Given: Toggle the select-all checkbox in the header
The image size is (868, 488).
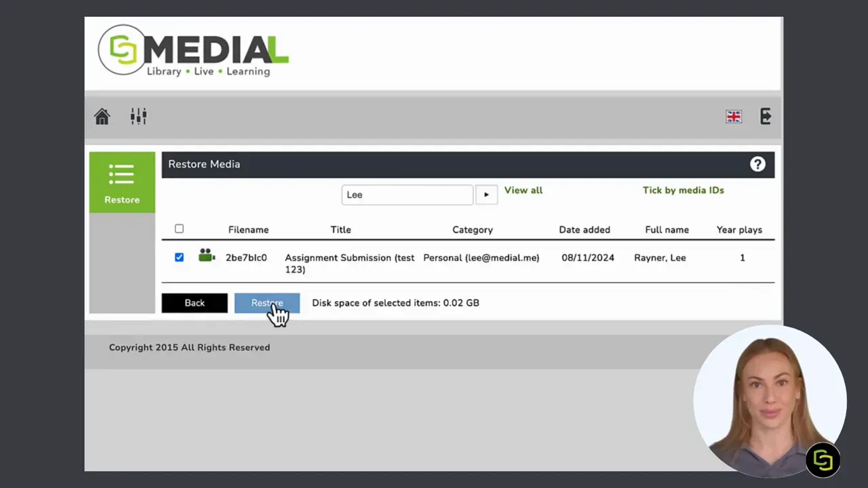Looking at the screenshot, I should [x=179, y=229].
